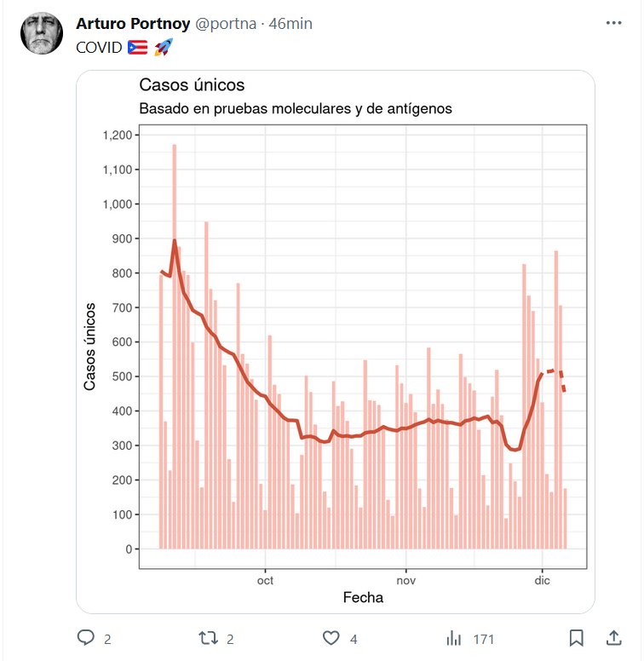Open Arturo Portnoy's profile picture
Viewport: 644px width, 661px height.
point(42,34)
